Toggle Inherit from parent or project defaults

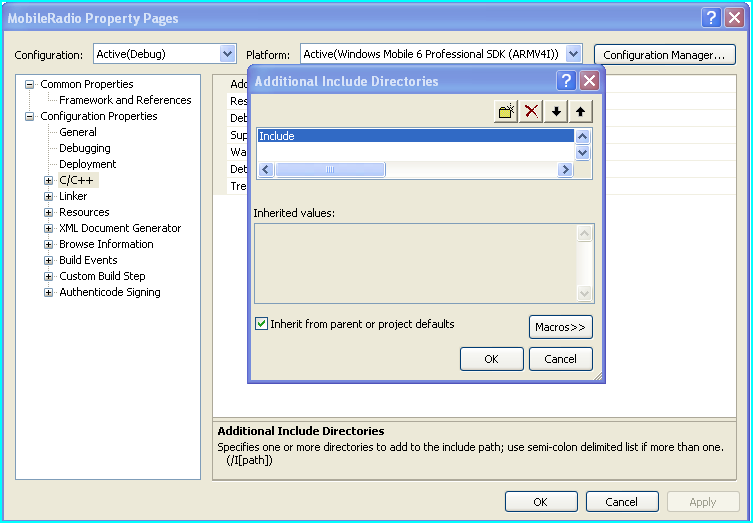click(x=262, y=324)
